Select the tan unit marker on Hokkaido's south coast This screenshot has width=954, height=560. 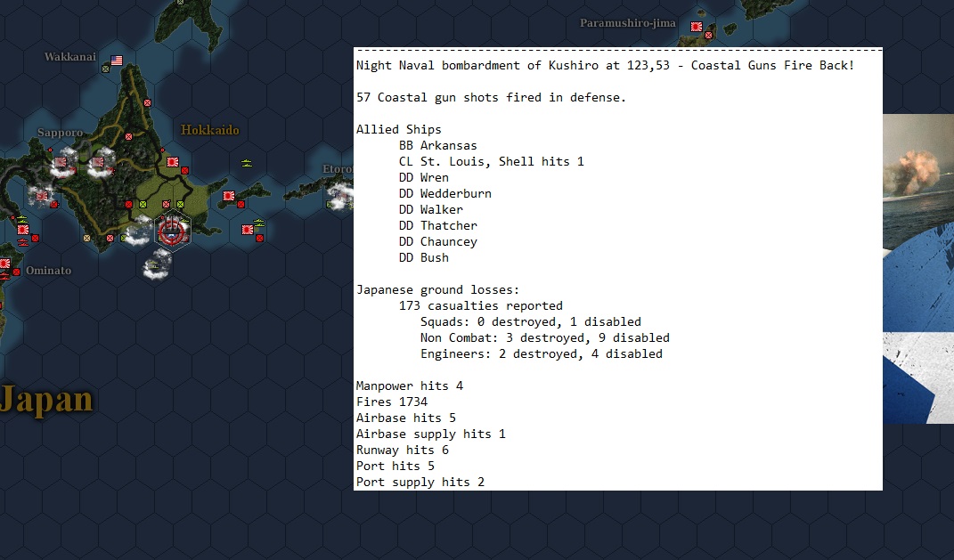click(x=86, y=239)
